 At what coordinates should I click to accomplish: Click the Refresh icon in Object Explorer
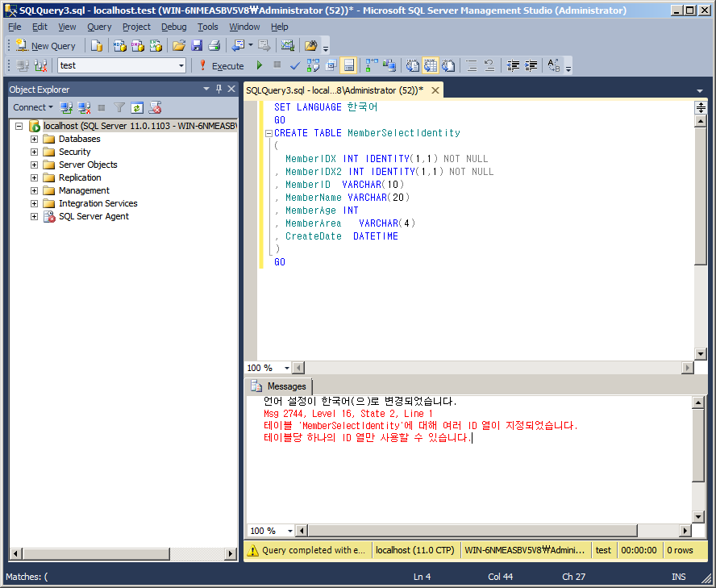137,108
